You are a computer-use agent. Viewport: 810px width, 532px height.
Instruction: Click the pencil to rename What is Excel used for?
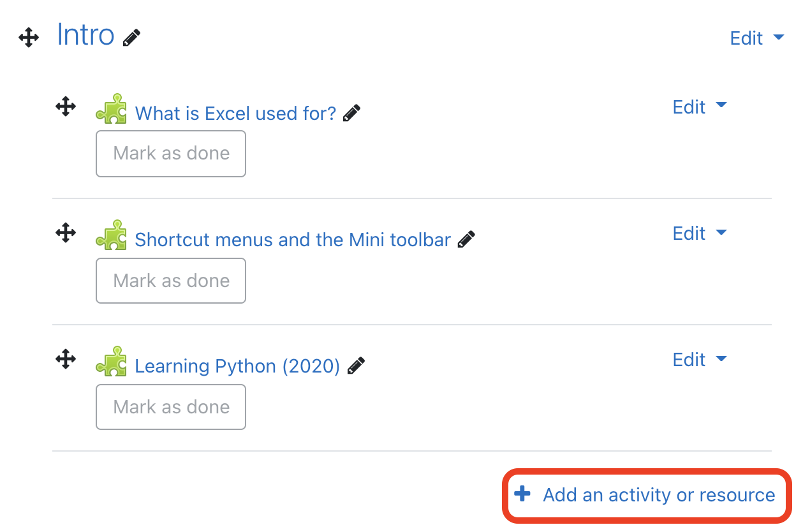(x=351, y=112)
